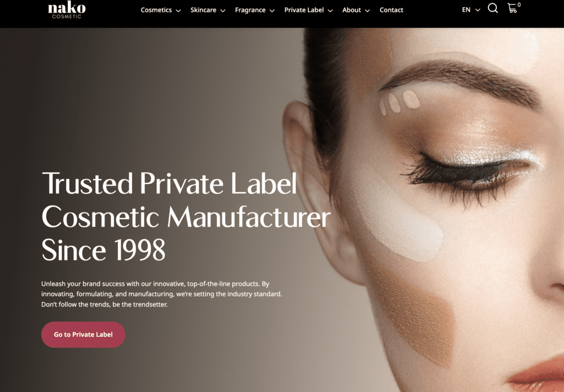Screen dimensions: 564x392
Task: Expand the About menu chevron
Action: click(x=367, y=10)
